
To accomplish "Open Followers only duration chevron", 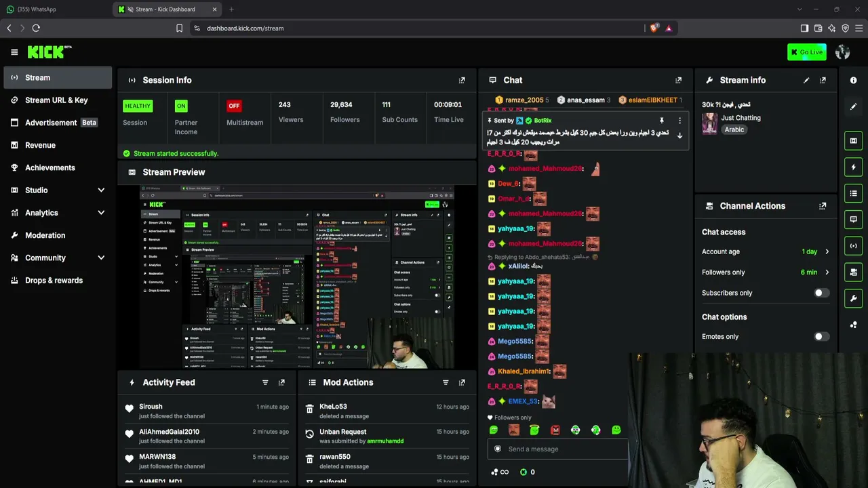I will (827, 272).
